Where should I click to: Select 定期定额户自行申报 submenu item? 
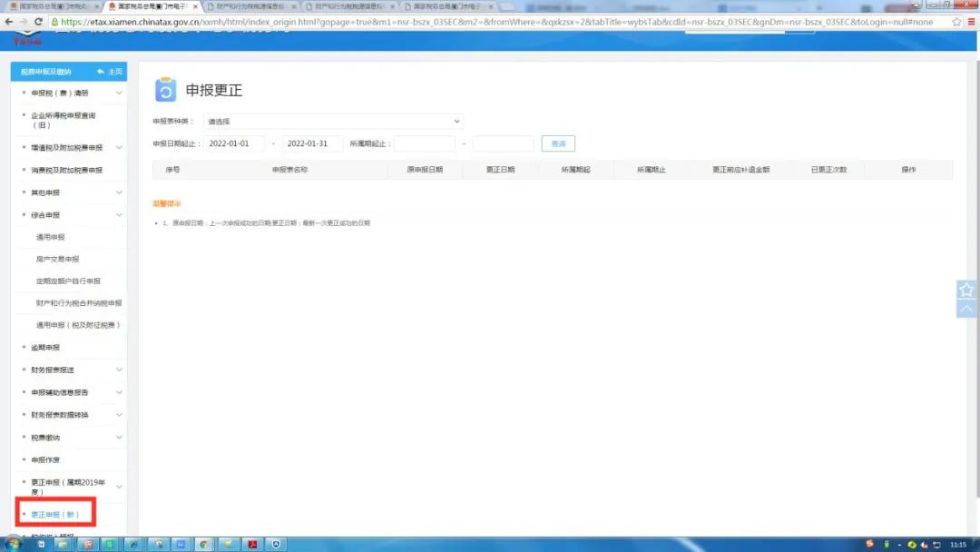point(68,281)
